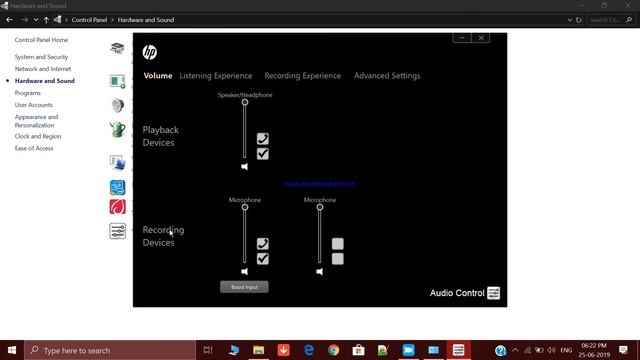Image resolution: width=640 pixels, height=360 pixels.
Task: Select Hardware and Sound in sidebar
Action: click(x=44, y=81)
